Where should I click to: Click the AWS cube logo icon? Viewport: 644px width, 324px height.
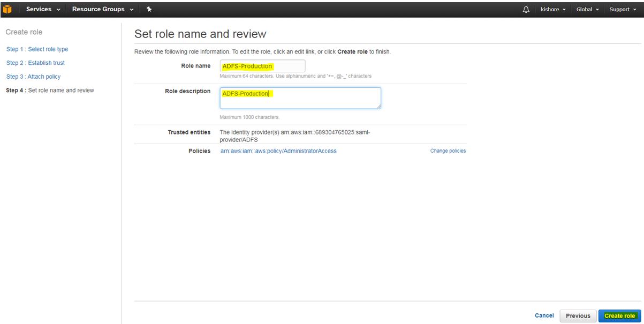pyautogui.click(x=7, y=9)
